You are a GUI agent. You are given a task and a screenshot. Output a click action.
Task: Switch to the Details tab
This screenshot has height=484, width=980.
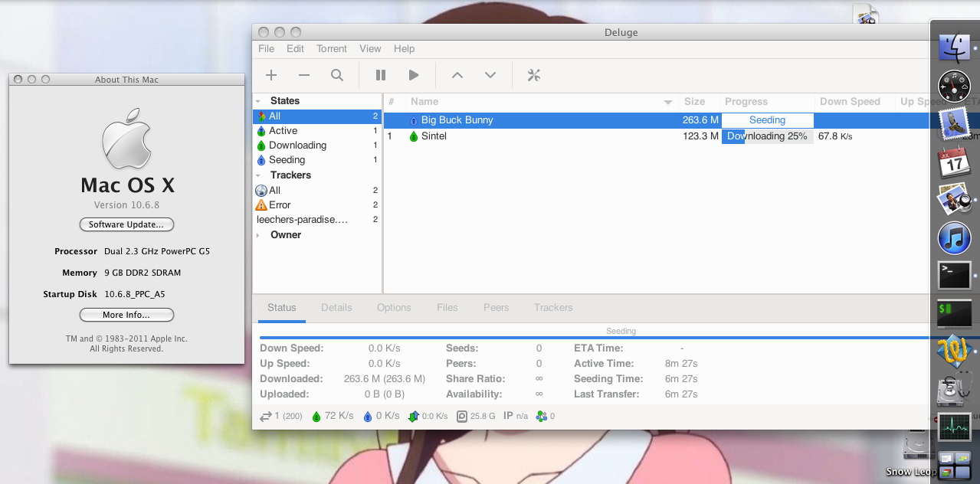pos(336,307)
